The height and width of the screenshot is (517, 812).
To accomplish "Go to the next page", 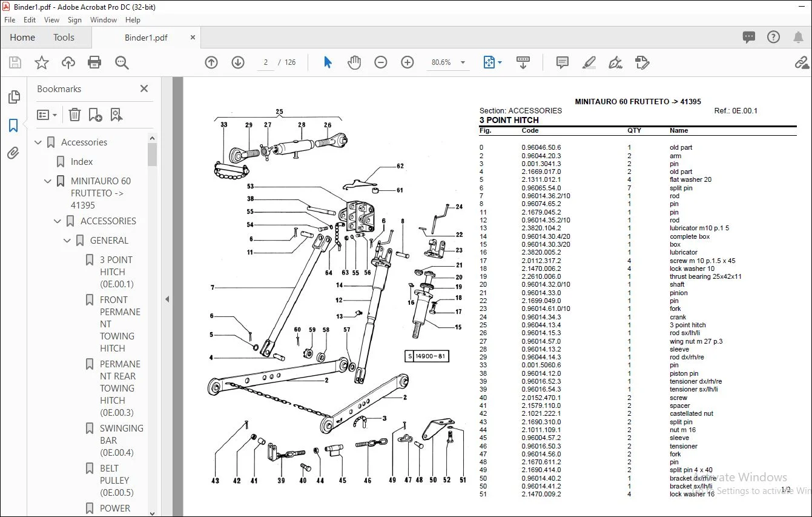I will [238, 62].
